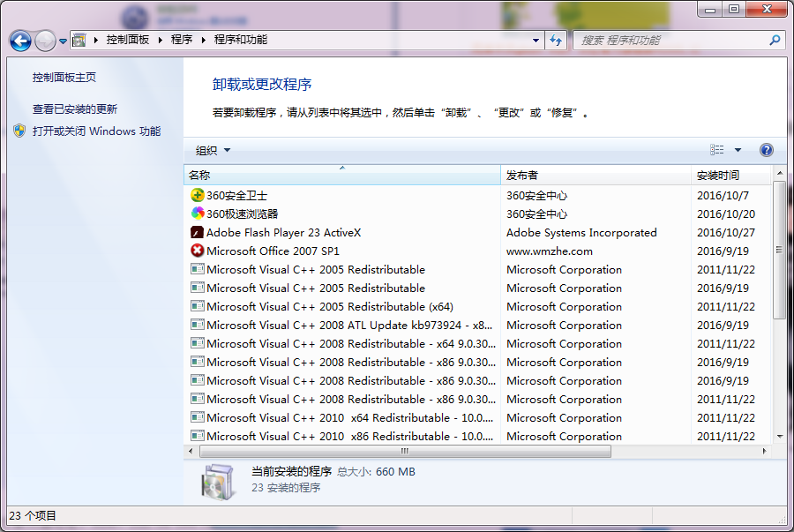Open the view options dropdown arrow

coord(738,149)
